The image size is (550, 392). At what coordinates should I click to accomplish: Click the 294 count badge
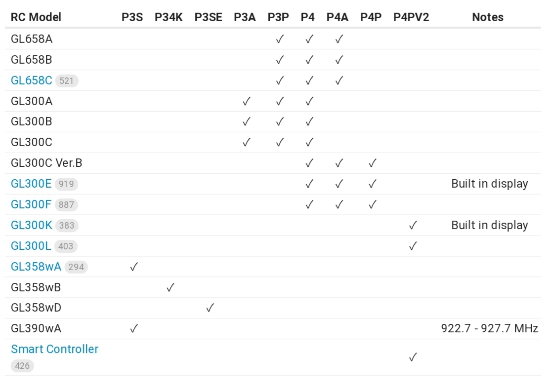(x=76, y=267)
